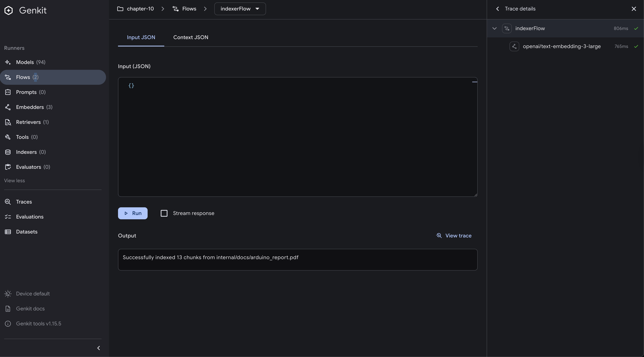Click the embedder icon beside openai/text-embedding-3-large
This screenshot has width=644, height=357.
tap(514, 46)
